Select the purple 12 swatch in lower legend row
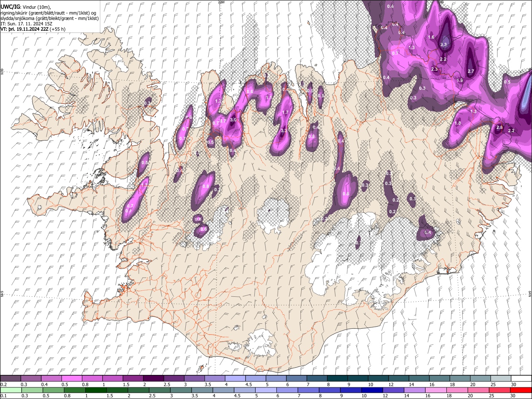This screenshot has height=399, width=532. click(x=393, y=390)
